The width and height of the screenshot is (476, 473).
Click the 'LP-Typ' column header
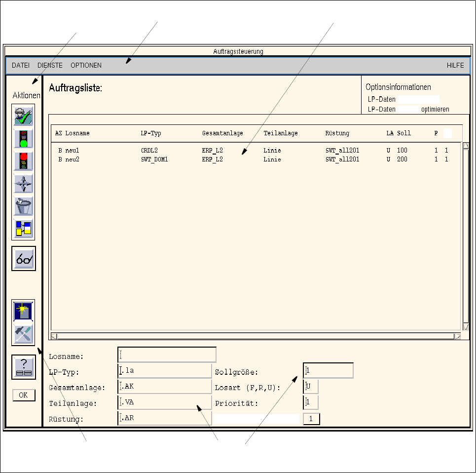[151, 133]
